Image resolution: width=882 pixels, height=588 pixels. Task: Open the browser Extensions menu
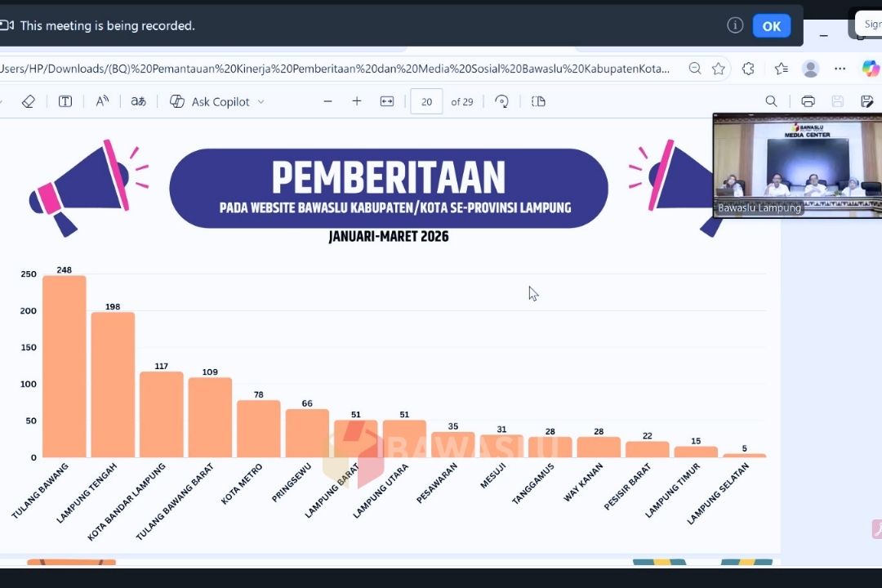click(748, 69)
